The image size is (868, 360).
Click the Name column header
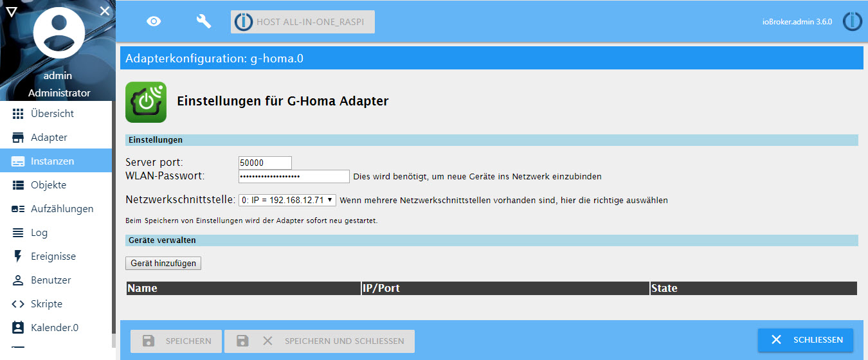[x=244, y=288]
